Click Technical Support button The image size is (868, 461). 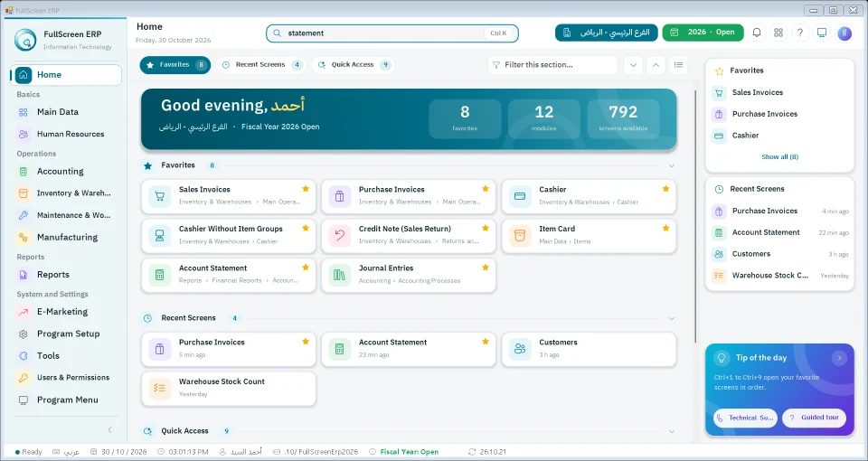coord(745,418)
